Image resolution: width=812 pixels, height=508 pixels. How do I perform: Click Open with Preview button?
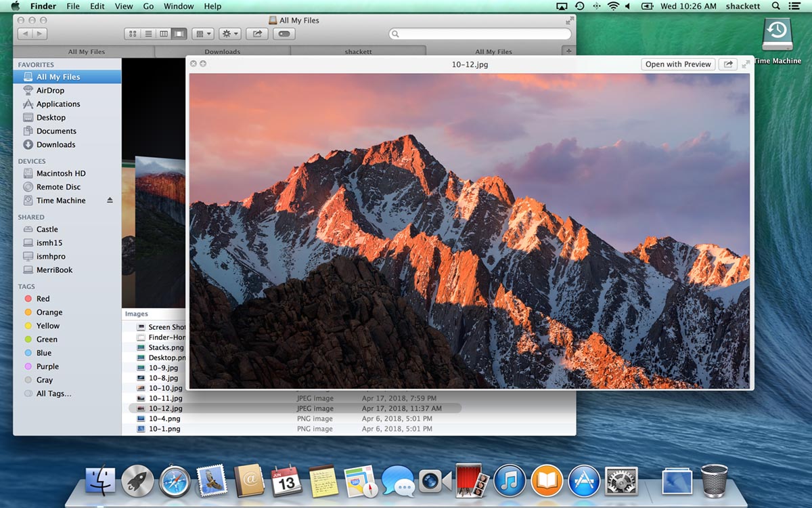677,64
